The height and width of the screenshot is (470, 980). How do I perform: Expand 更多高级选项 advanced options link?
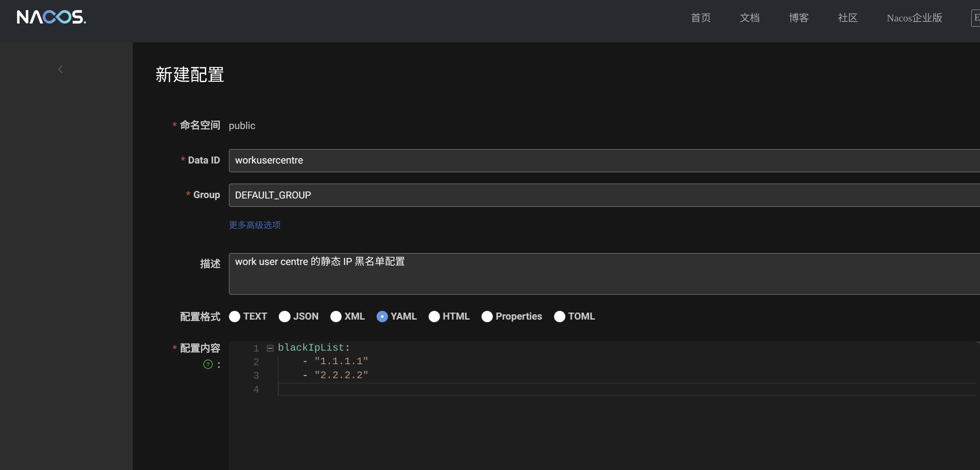255,225
